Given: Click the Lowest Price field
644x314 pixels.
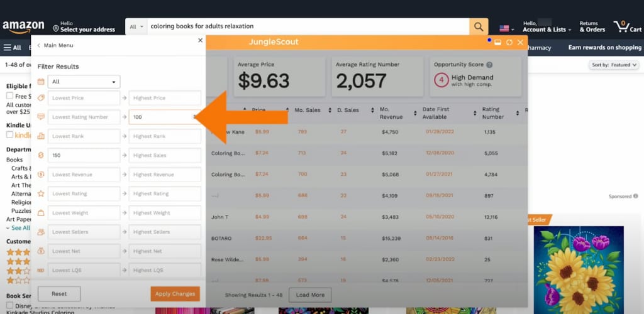Looking at the screenshot, I should [84, 98].
